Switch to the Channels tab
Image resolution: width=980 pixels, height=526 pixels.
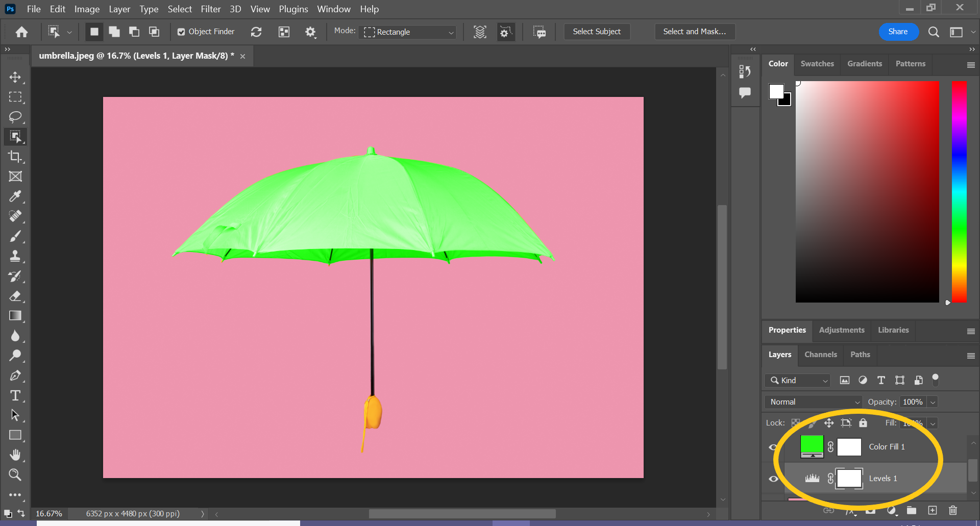[820, 355]
